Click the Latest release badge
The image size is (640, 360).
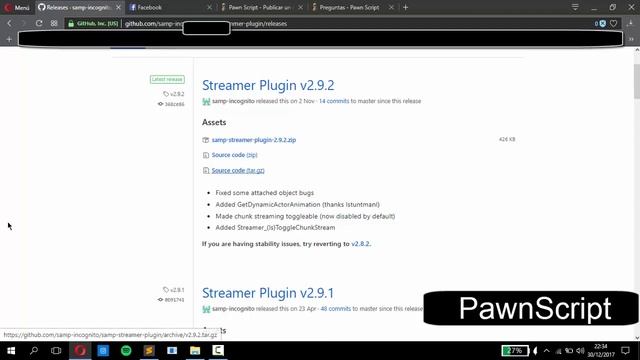167,79
